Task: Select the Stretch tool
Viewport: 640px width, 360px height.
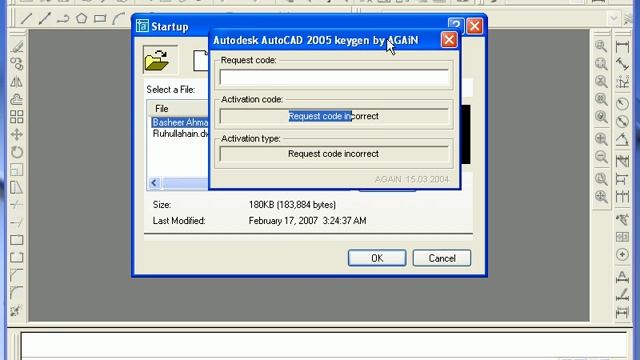Action: click(17, 187)
